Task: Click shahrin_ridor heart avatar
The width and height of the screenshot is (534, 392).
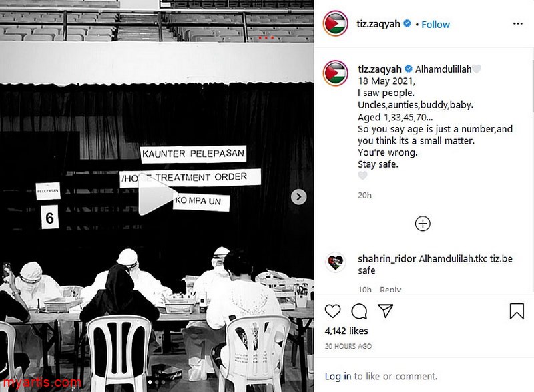Action: (x=336, y=262)
